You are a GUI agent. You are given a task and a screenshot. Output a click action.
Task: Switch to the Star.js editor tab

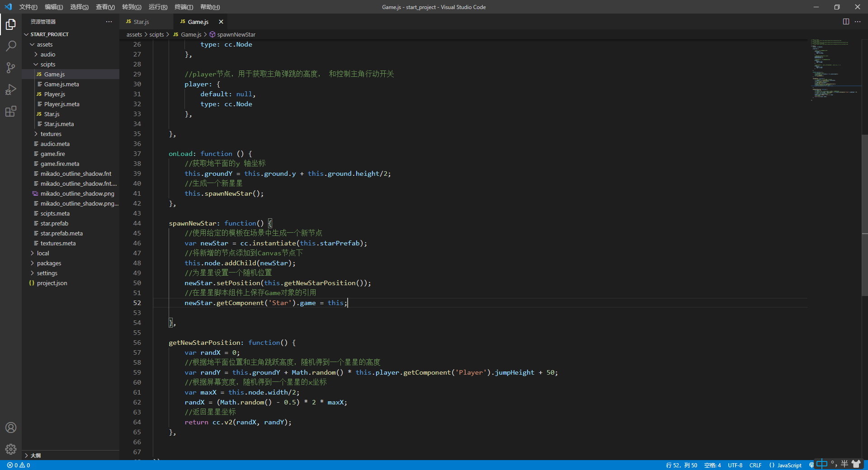141,22
